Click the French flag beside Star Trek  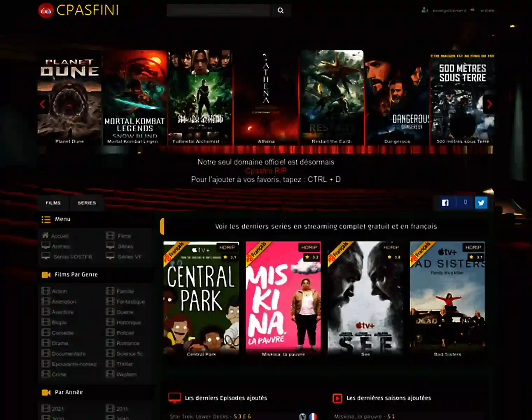tap(313, 416)
